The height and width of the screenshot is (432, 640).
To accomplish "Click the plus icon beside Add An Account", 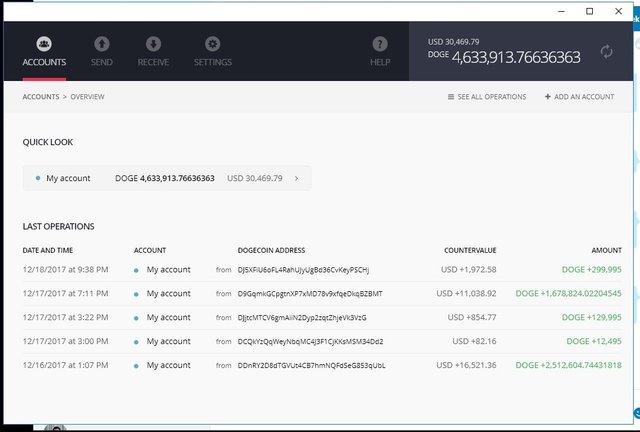I will [x=548, y=97].
